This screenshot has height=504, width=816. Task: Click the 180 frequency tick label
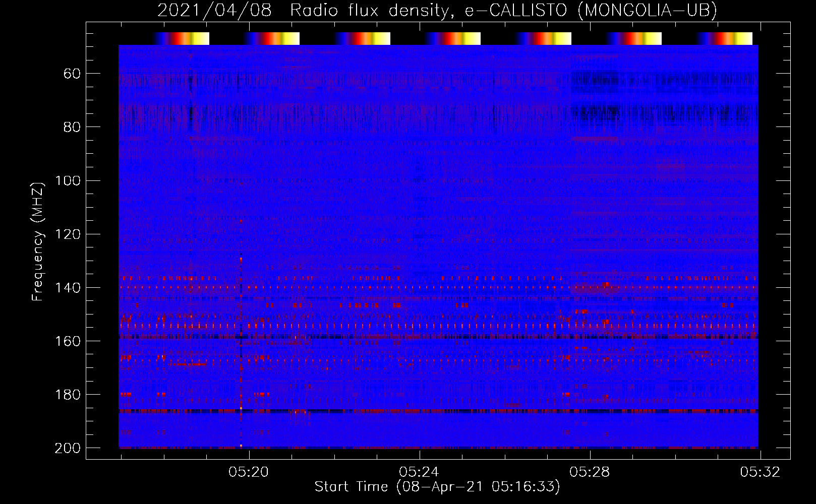[x=67, y=395]
